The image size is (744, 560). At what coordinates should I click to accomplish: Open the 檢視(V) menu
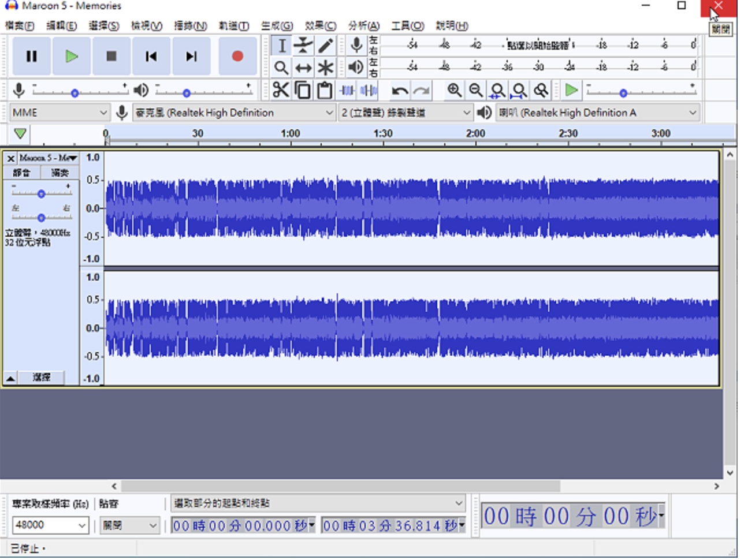pos(147,26)
